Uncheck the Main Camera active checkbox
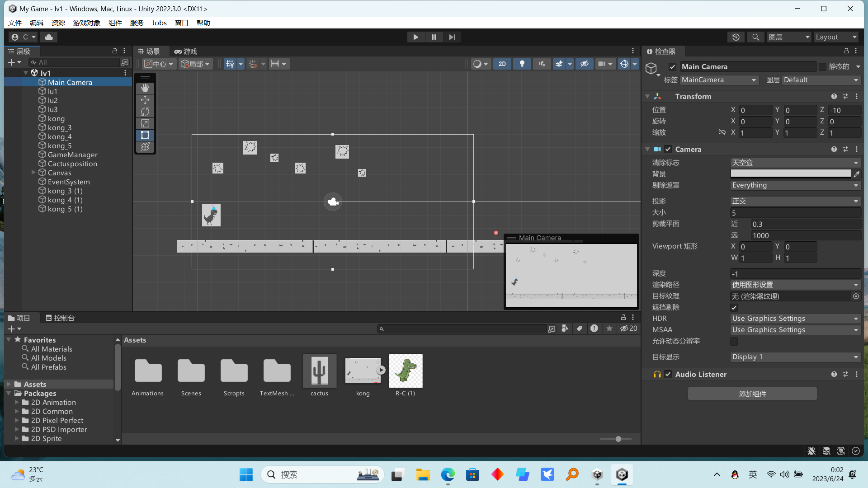Viewport: 868px width, 488px height. [x=672, y=67]
